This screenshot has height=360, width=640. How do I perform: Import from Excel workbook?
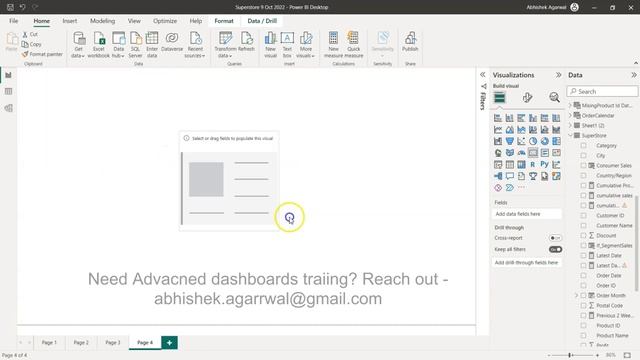(x=99, y=45)
